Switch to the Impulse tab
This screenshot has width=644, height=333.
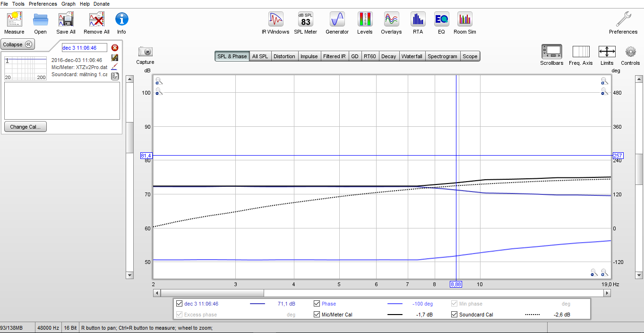pos(309,56)
